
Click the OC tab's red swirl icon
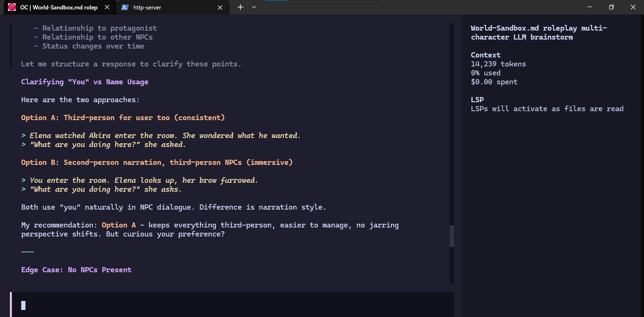coord(12,7)
